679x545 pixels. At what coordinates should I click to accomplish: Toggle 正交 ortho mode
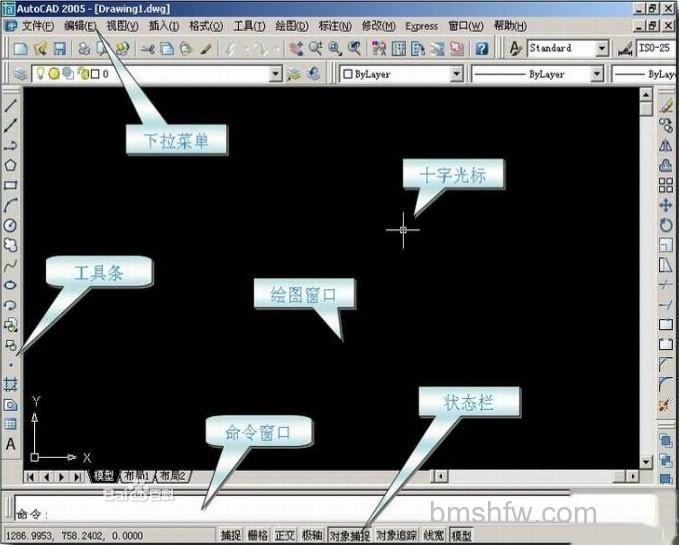285,535
